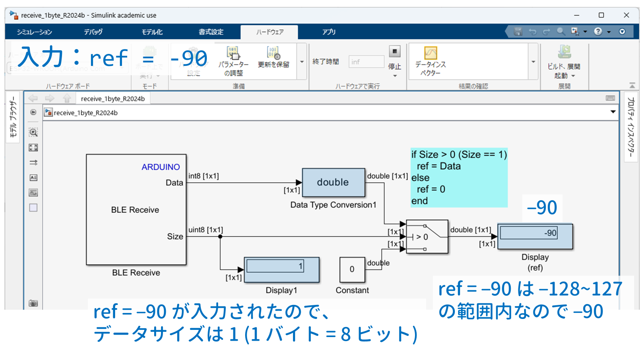The image size is (644, 362).
Task: Click the Data Inspector icon
Action: pos(431,53)
